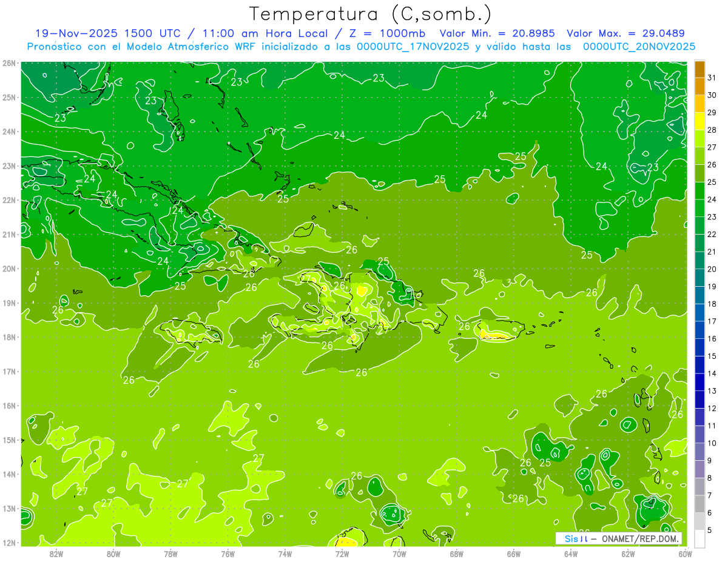Click the '22' value on the color bar
The image size is (728, 562).
pos(712,234)
